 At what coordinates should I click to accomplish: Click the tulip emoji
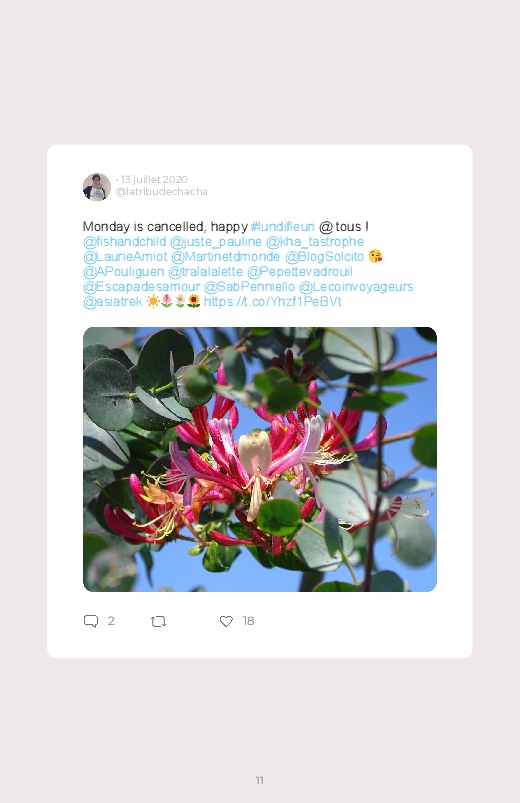point(167,302)
